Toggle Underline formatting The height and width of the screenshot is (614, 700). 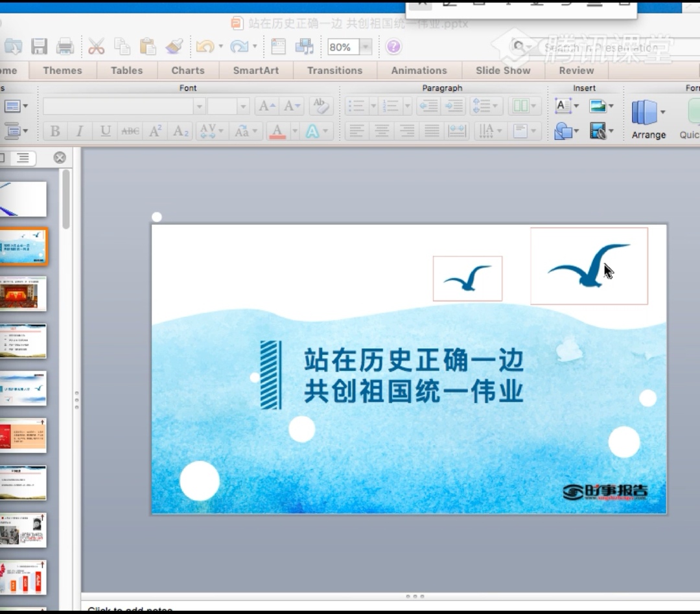105,131
